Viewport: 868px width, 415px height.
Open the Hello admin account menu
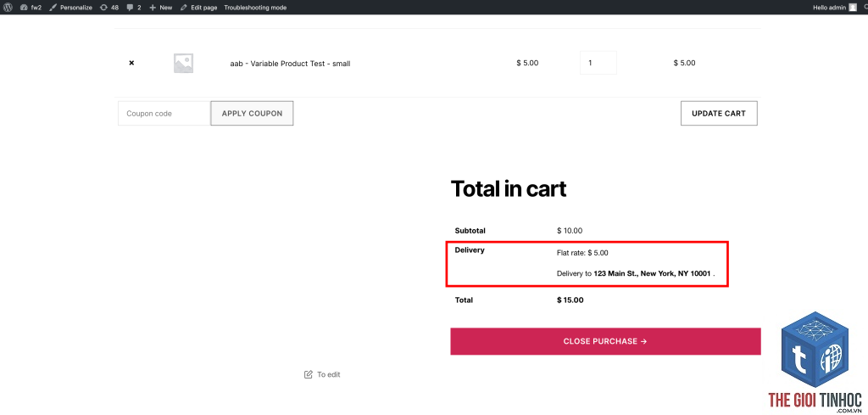point(834,8)
